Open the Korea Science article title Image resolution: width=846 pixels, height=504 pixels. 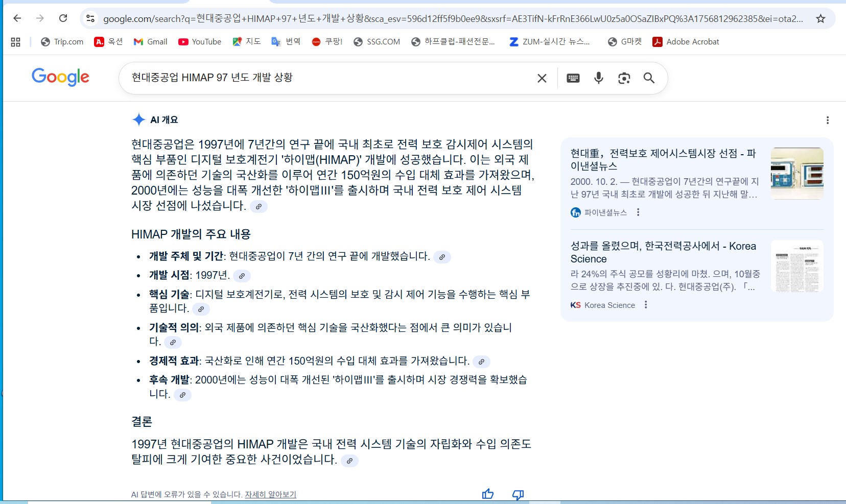coord(663,252)
